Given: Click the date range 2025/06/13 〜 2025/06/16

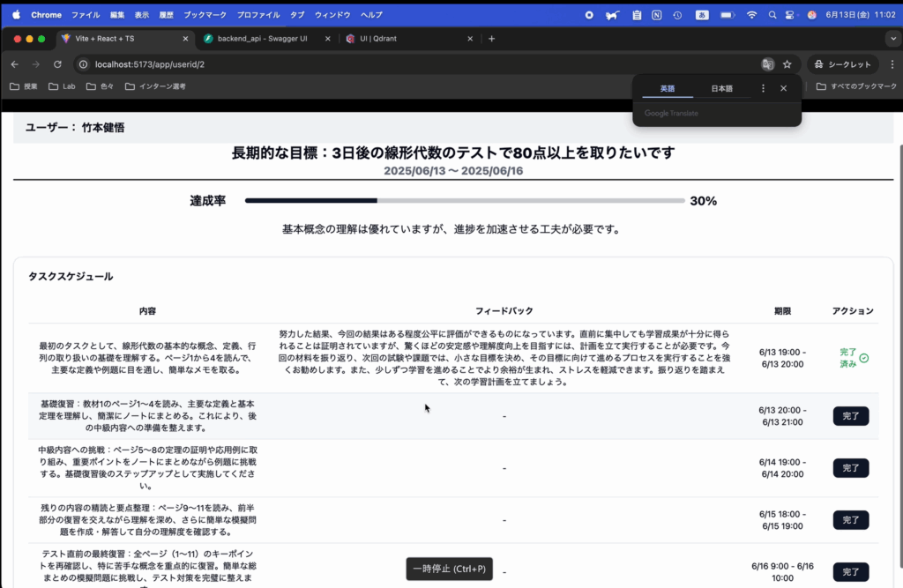Looking at the screenshot, I should click(x=453, y=171).
